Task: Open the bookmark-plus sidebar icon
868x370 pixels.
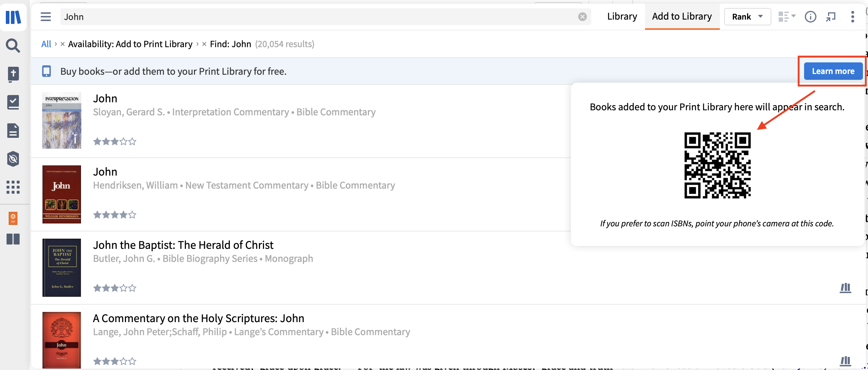Action: pyautogui.click(x=13, y=74)
